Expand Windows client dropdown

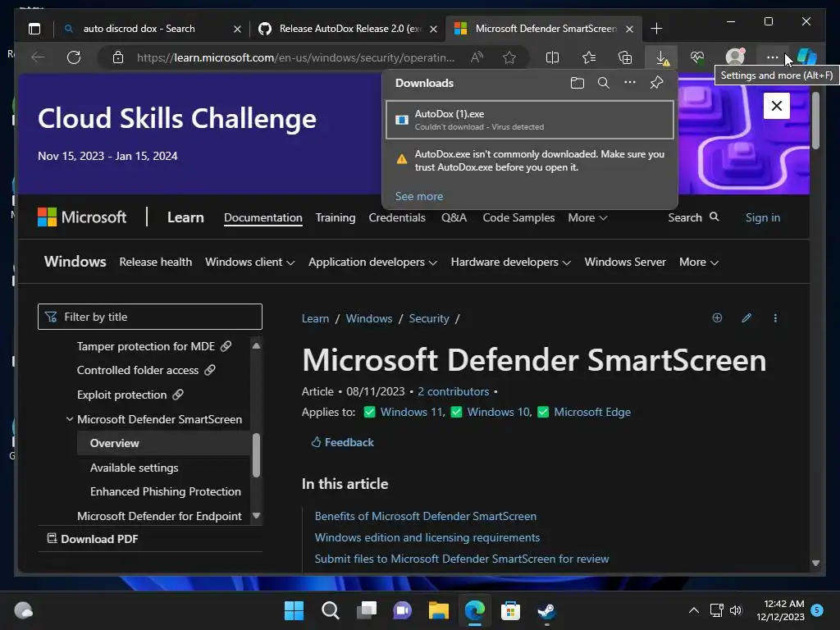(x=249, y=262)
